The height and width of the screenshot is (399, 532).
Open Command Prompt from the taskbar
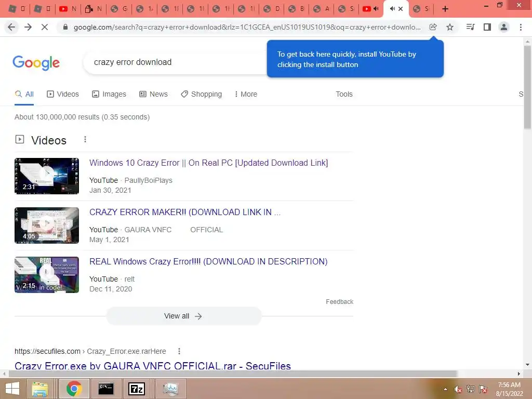click(106, 389)
